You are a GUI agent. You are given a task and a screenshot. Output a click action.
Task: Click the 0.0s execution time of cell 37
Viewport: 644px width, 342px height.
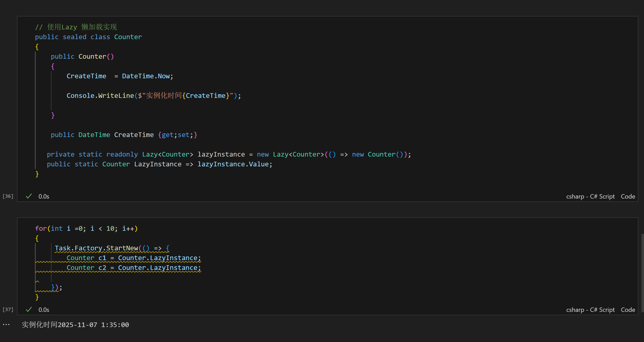click(44, 310)
